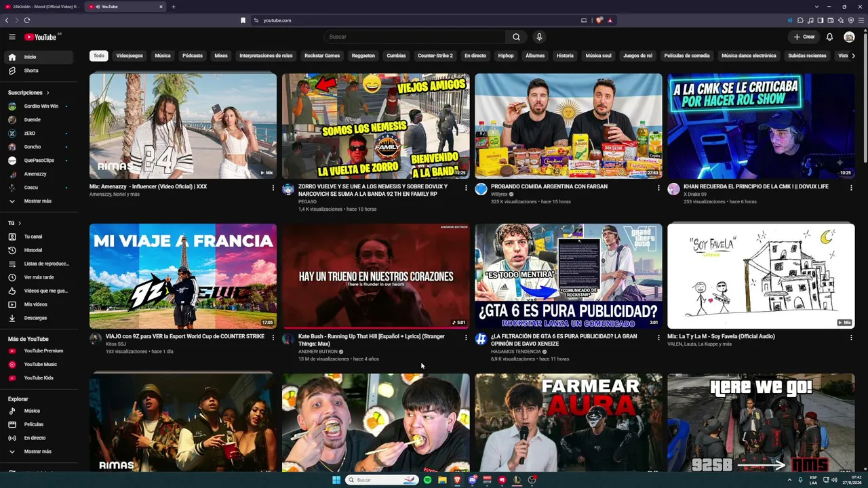868x488 pixels.
Task: Expand the Tú section
Action: [x=14, y=223]
